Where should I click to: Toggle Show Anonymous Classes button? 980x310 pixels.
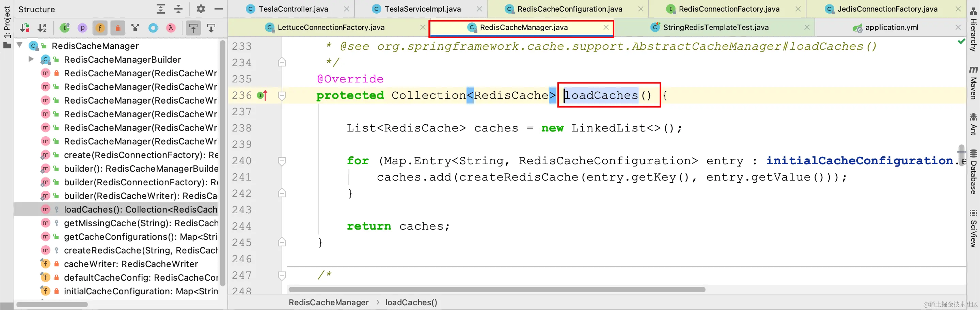point(135,28)
